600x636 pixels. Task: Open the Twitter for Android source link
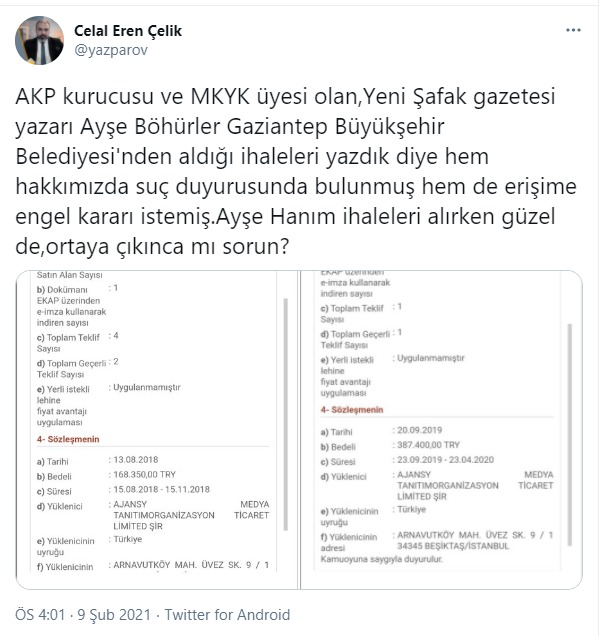[227, 615]
